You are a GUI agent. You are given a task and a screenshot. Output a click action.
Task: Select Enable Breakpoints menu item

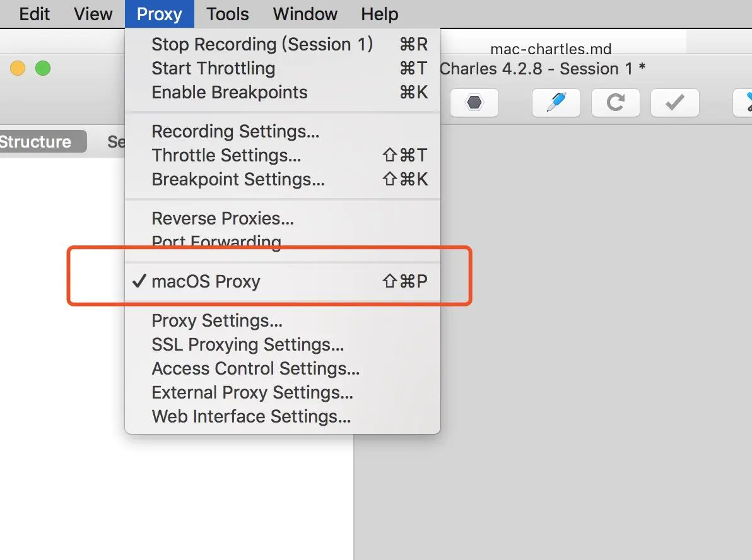click(283, 92)
